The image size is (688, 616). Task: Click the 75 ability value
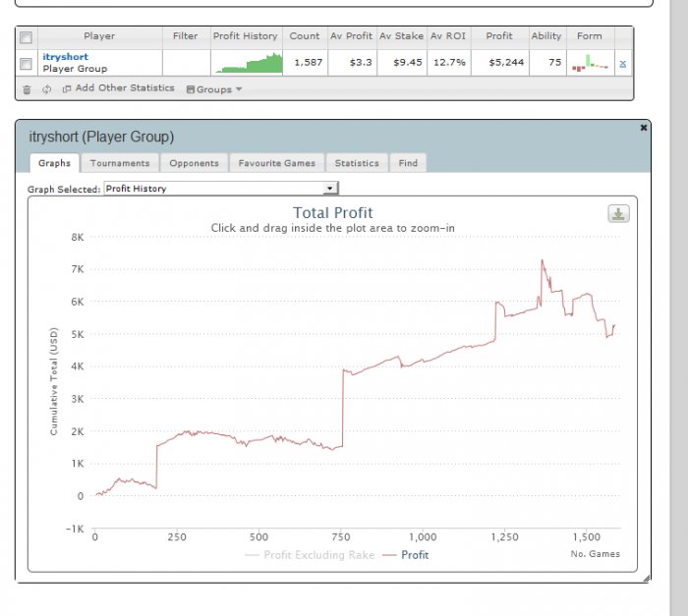[555, 63]
